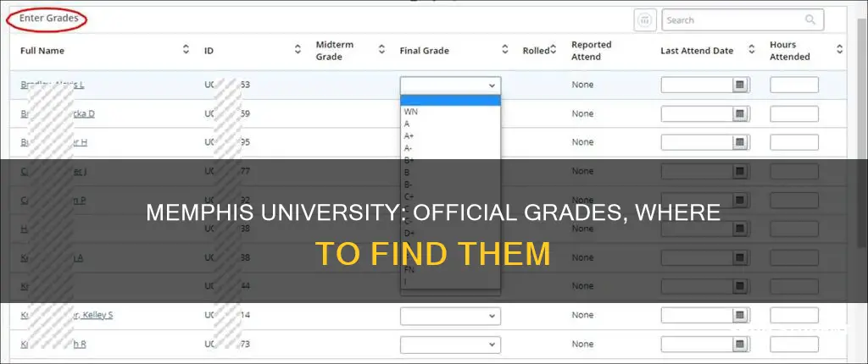
Task: Select grade A- from the dropdown list
Action: 408,148
